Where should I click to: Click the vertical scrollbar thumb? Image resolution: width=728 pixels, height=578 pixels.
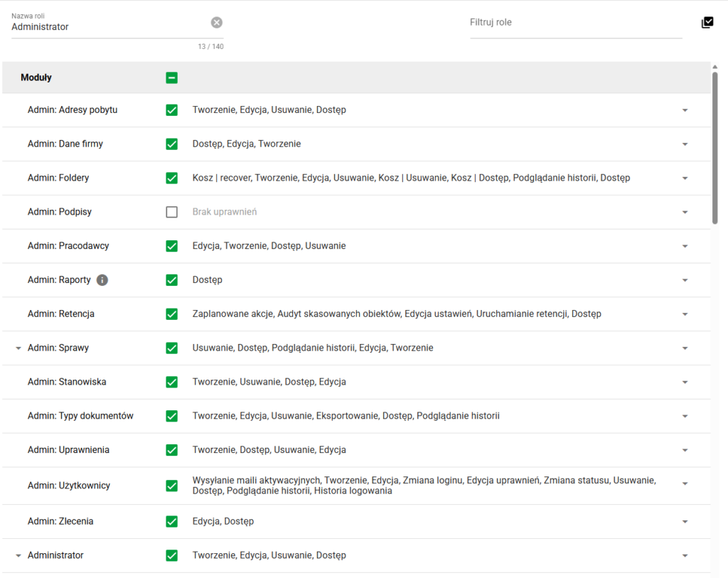(715, 148)
